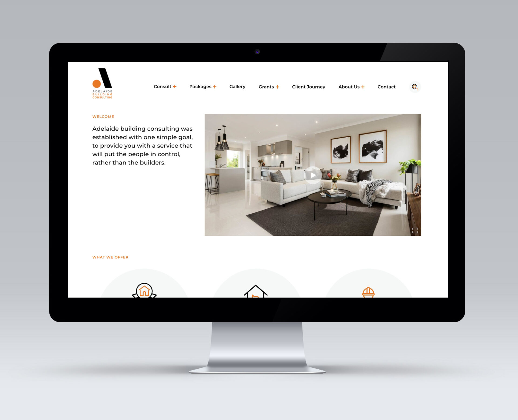Click the fullscreen icon on the video

click(415, 230)
